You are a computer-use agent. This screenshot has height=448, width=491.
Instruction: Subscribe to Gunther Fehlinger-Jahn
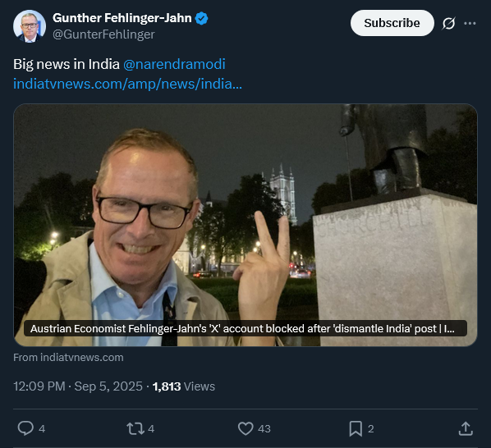392,23
